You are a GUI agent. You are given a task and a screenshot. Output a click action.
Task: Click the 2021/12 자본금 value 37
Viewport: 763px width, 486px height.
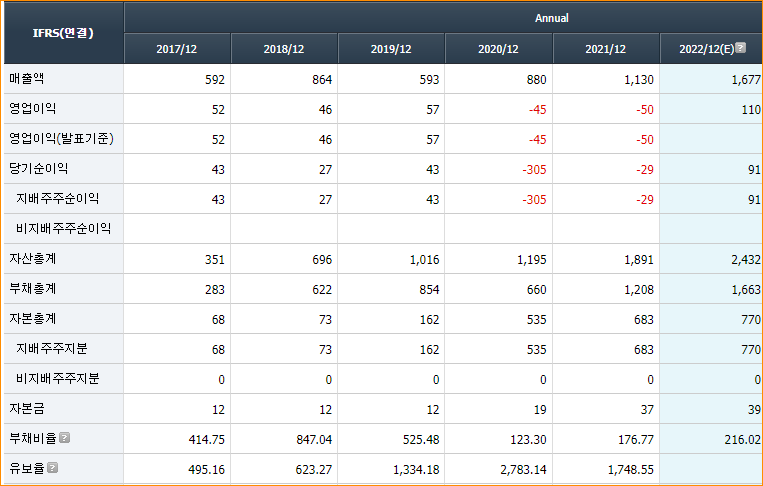[647, 410]
